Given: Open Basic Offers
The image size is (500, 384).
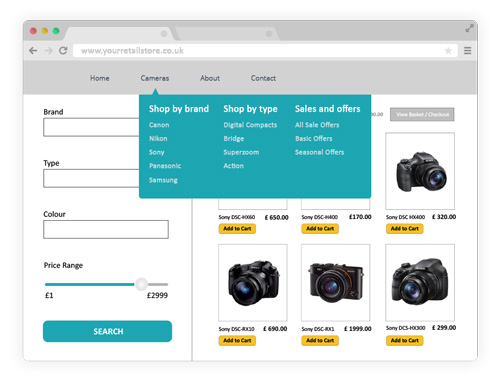Looking at the screenshot, I should [314, 138].
